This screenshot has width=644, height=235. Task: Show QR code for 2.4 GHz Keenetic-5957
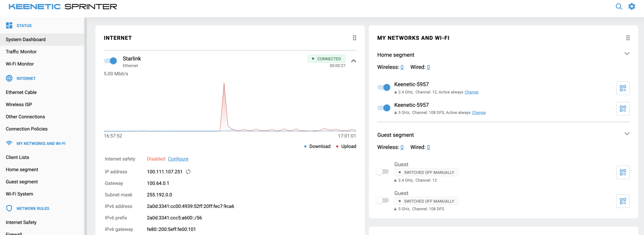tap(623, 88)
